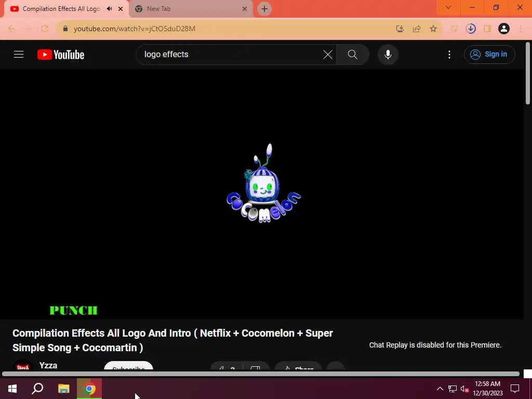
Task: Select the URL in the address bar
Action: point(135,29)
